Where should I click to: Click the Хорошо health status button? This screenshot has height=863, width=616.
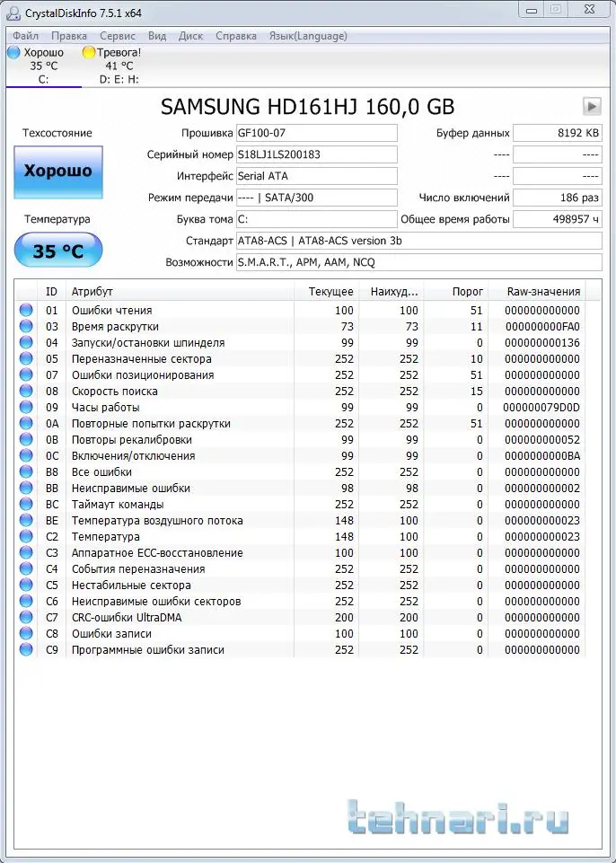57,172
